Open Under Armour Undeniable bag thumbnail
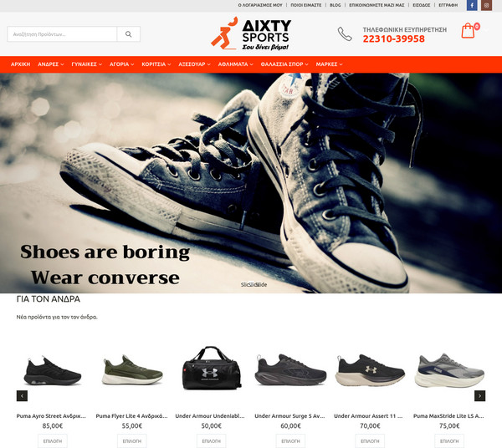The image size is (502, 448). [x=212, y=368]
